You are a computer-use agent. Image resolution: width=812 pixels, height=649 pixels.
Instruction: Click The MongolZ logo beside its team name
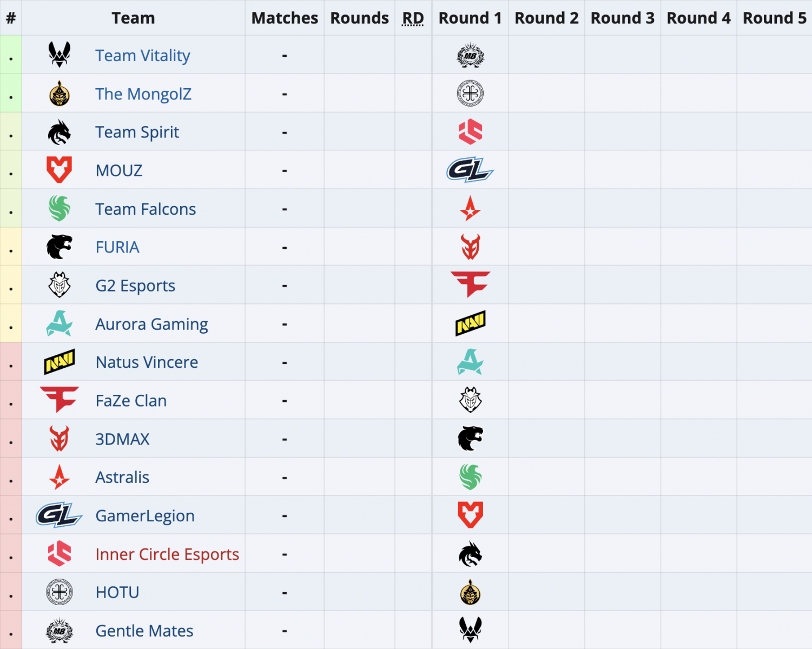[60, 94]
